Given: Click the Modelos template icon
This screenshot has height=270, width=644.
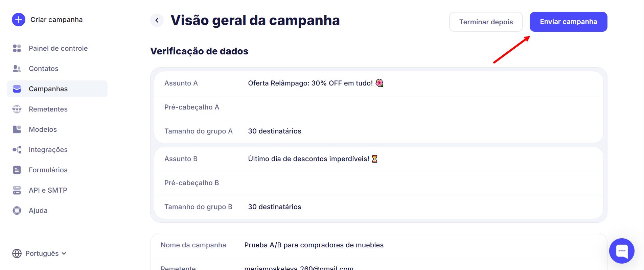Looking at the screenshot, I should click(x=17, y=129).
